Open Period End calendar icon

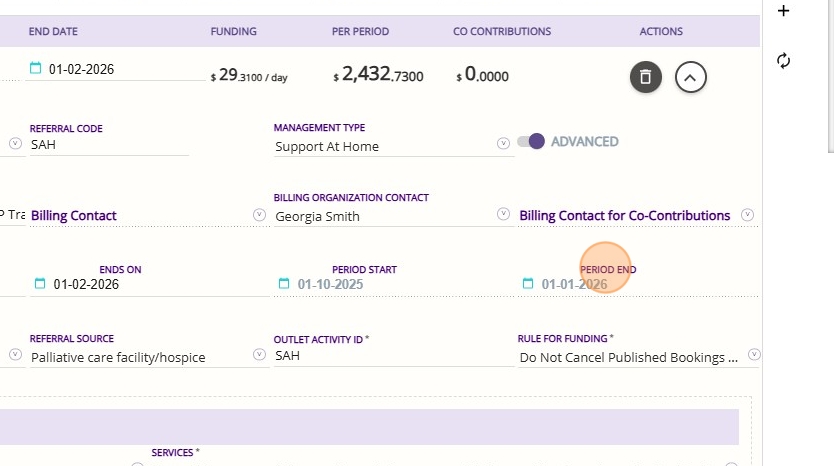528,284
